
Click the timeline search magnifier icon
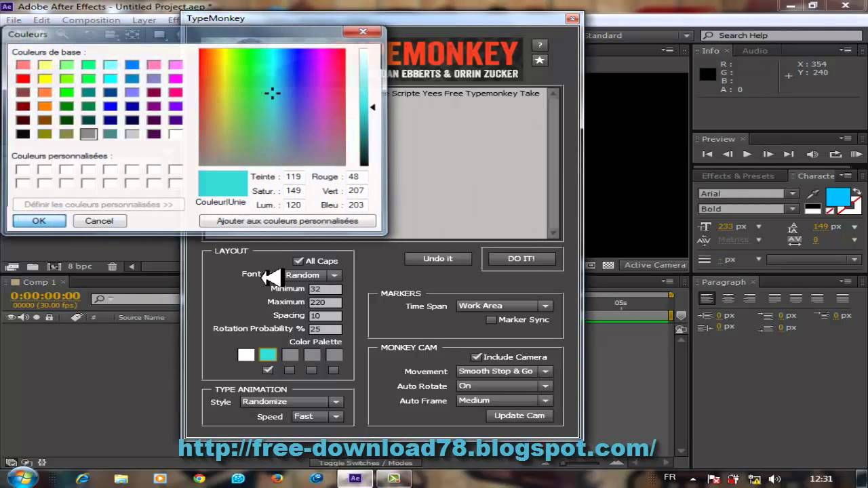click(x=100, y=299)
